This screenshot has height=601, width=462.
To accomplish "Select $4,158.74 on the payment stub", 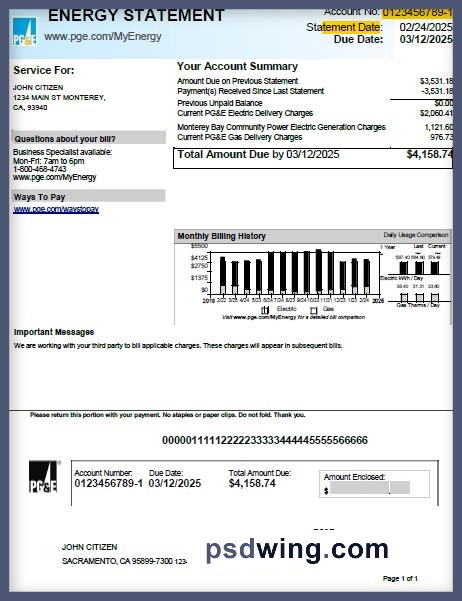I will pos(252,483).
